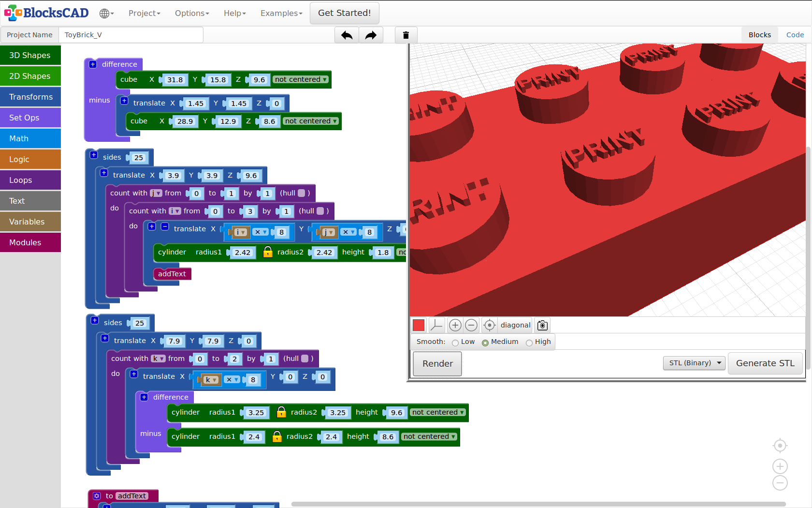Open variable j dropdown in count loop

point(156,193)
